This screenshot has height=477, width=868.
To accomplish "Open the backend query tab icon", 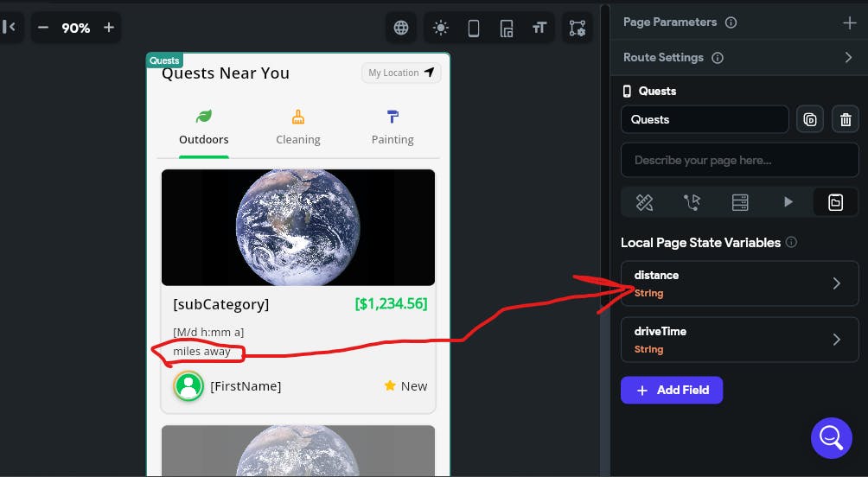I will click(x=740, y=202).
